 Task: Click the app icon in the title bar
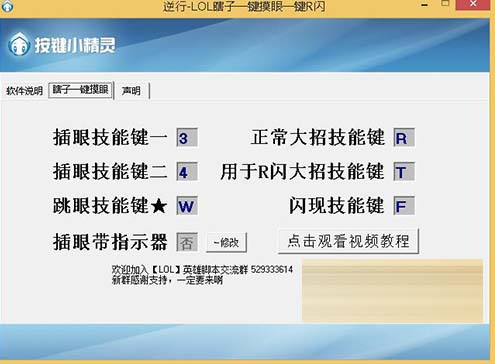(7, 6)
